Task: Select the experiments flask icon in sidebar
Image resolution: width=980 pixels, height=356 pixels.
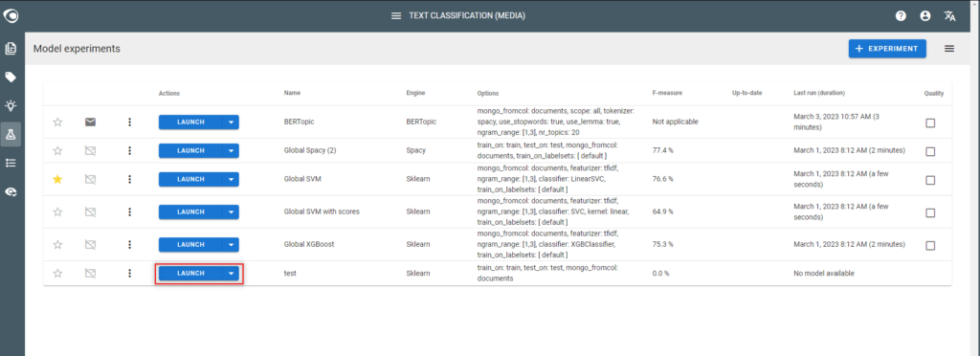Action: pos(11,134)
